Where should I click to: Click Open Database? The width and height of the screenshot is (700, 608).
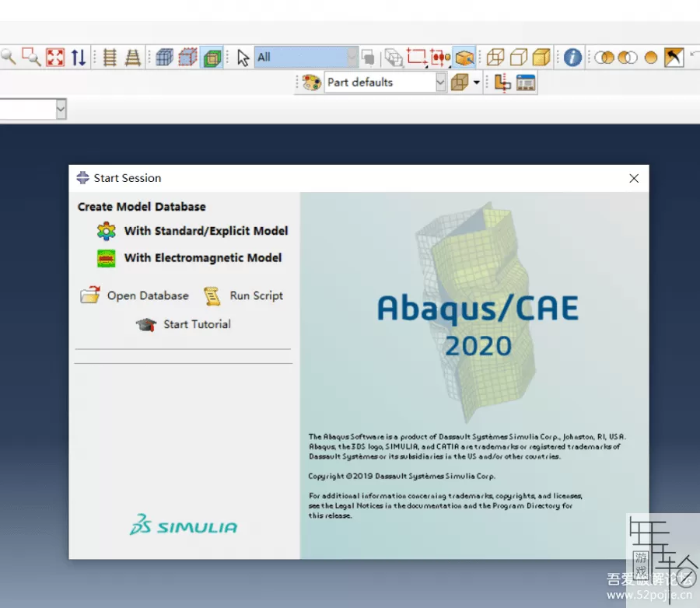[148, 295]
